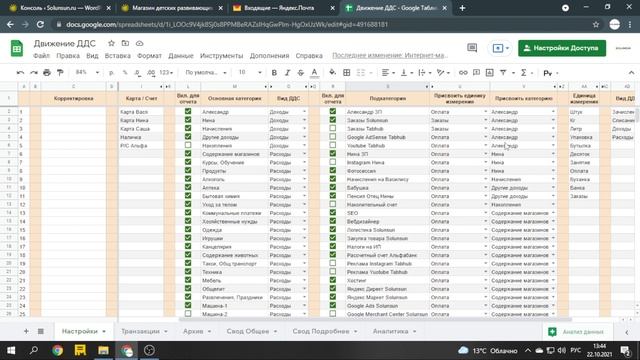
Task: Toggle report checkbox for Google AdSense Tabhub
Action: pos(333,137)
